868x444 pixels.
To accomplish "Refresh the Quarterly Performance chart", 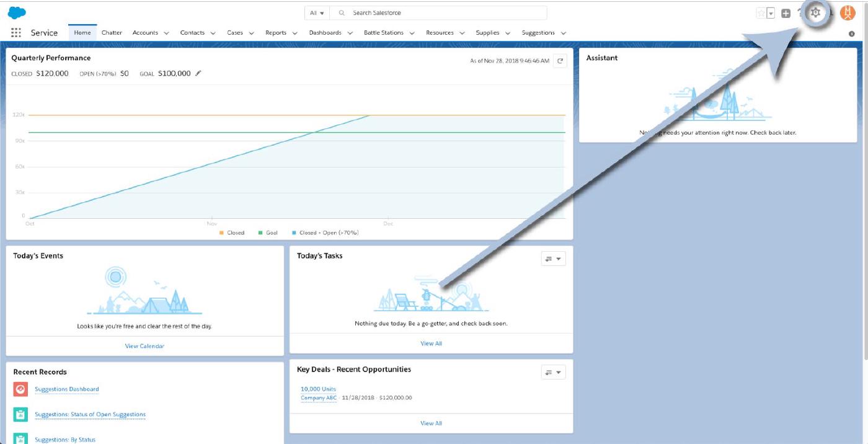I will tap(560, 61).
